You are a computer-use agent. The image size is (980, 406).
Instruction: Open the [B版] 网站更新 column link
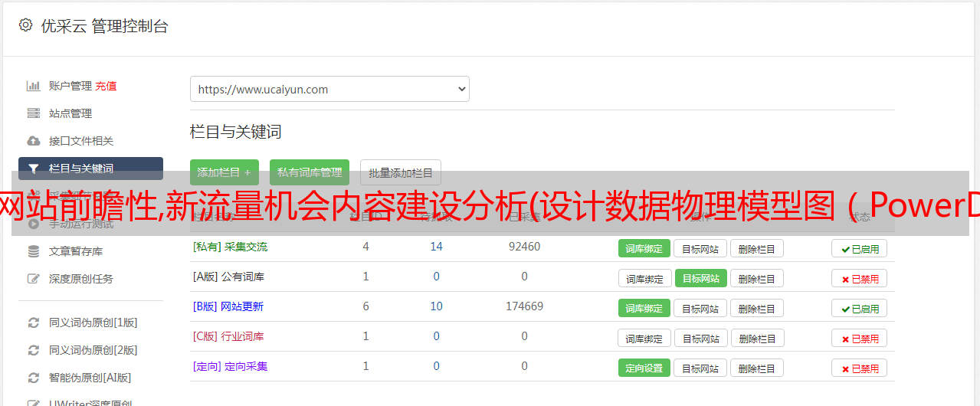pos(228,306)
